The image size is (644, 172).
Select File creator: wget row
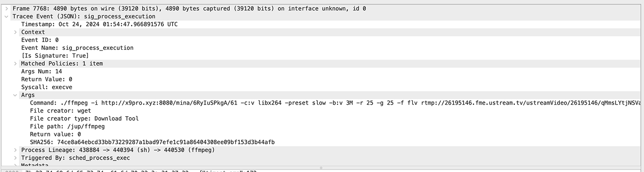click(x=322, y=110)
